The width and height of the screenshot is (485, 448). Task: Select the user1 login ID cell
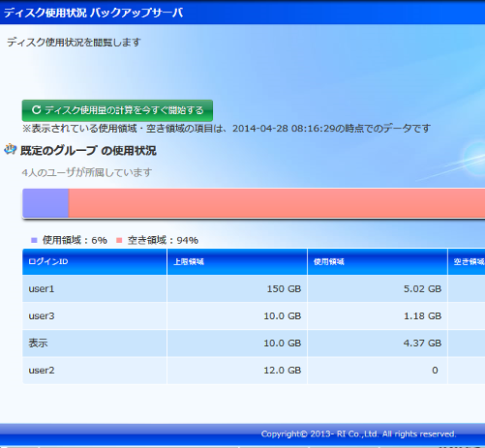95,288
